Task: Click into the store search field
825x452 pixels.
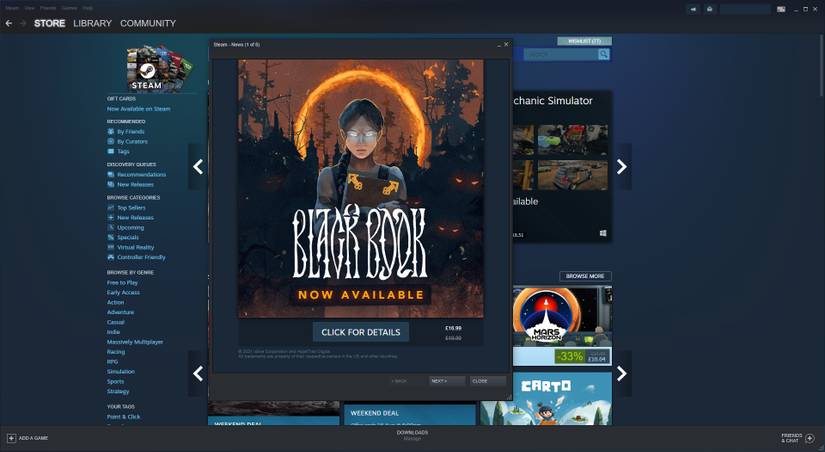Action: coord(561,54)
